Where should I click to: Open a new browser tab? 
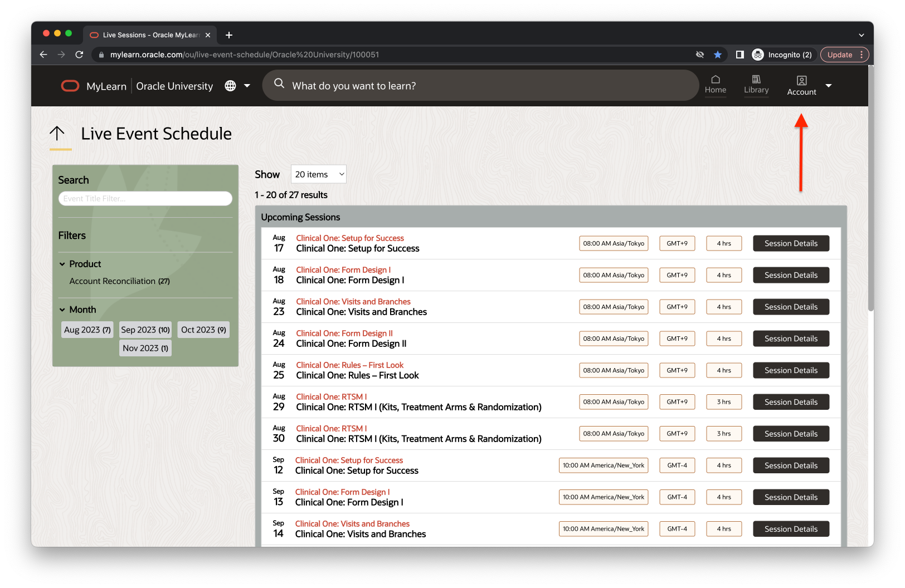229,35
